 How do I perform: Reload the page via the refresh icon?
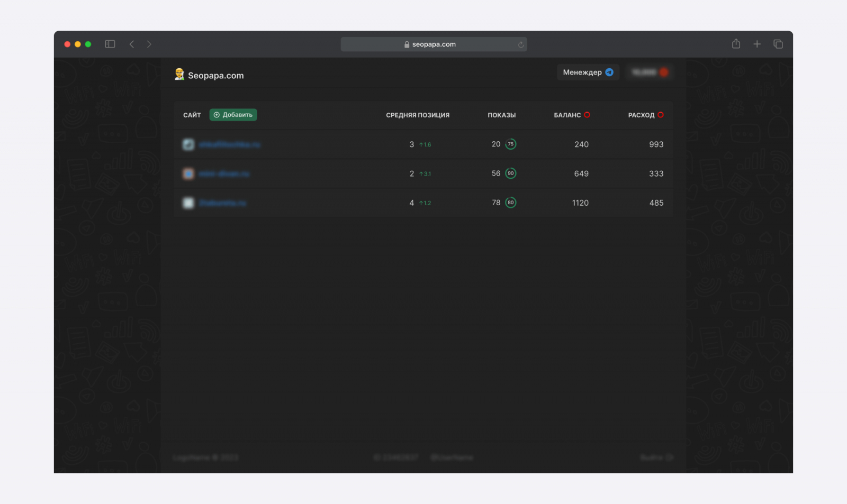tap(521, 45)
